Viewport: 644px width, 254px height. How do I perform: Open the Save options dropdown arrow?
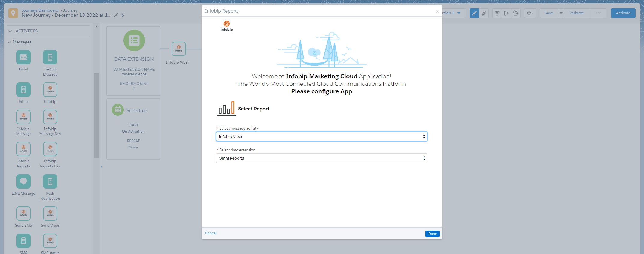[x=561, y=13]
